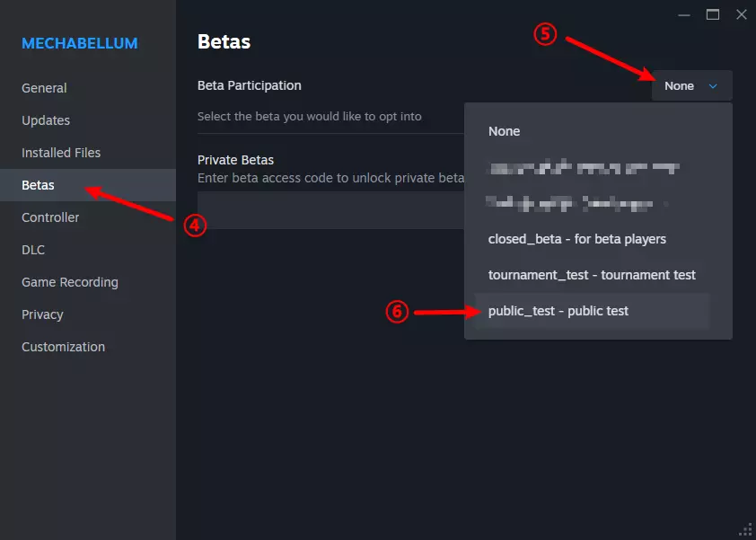Switch to the Customization section

tap(63, 347)
